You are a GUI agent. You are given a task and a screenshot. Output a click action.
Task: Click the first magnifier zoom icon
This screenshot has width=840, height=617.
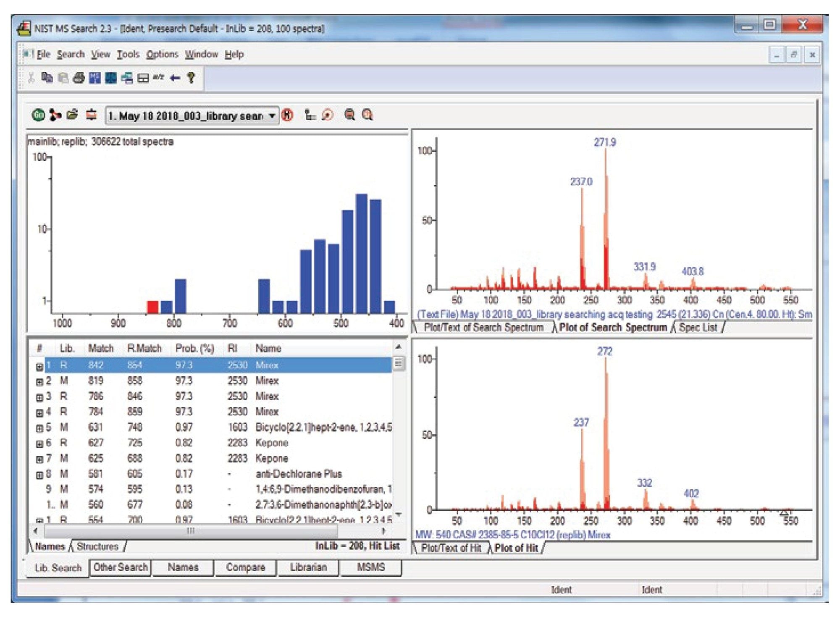349,115
